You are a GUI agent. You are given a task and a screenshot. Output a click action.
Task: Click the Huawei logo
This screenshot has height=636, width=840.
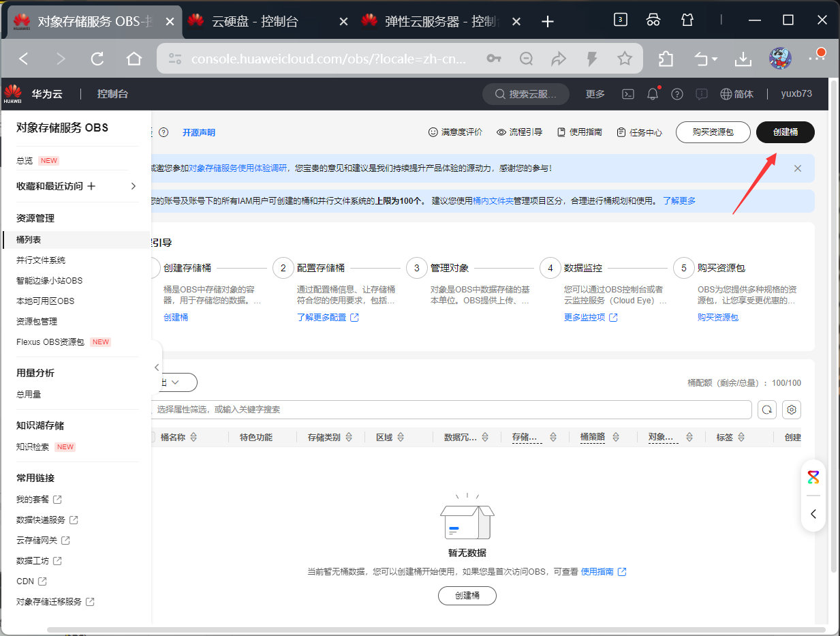[12, 94]
